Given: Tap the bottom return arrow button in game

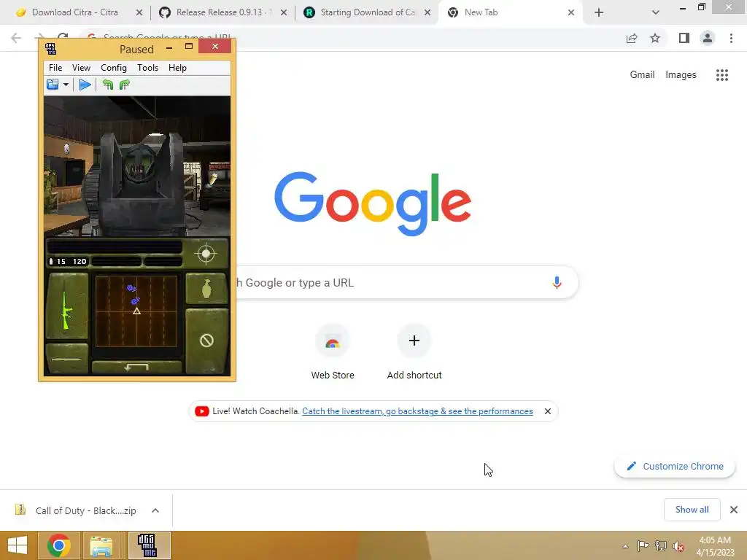Looking at the screenshot, I should point(136,367).
